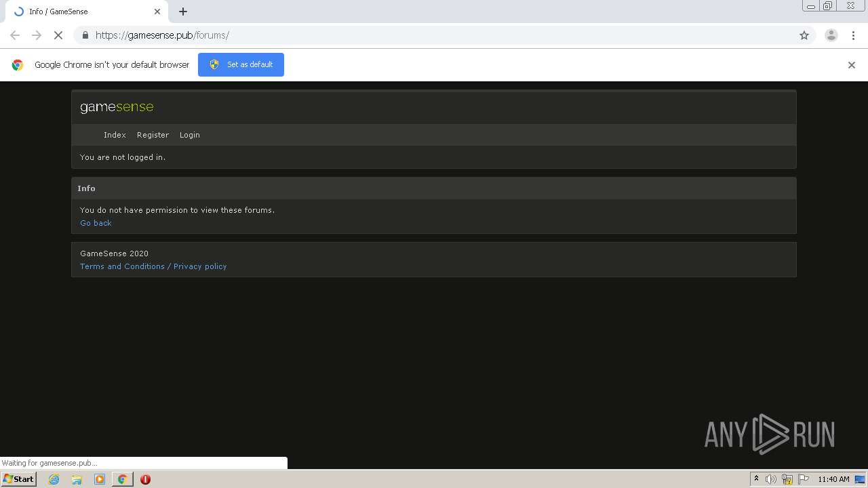Open Chrome three-dot menu

point(853,35)
